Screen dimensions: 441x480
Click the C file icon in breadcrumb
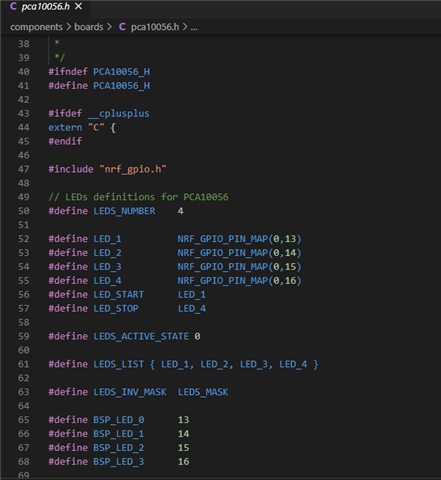[x=122, y=27]
